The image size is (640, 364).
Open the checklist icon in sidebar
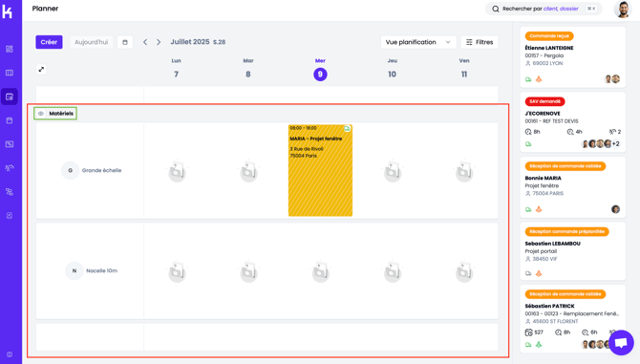[x=10, y=216]
